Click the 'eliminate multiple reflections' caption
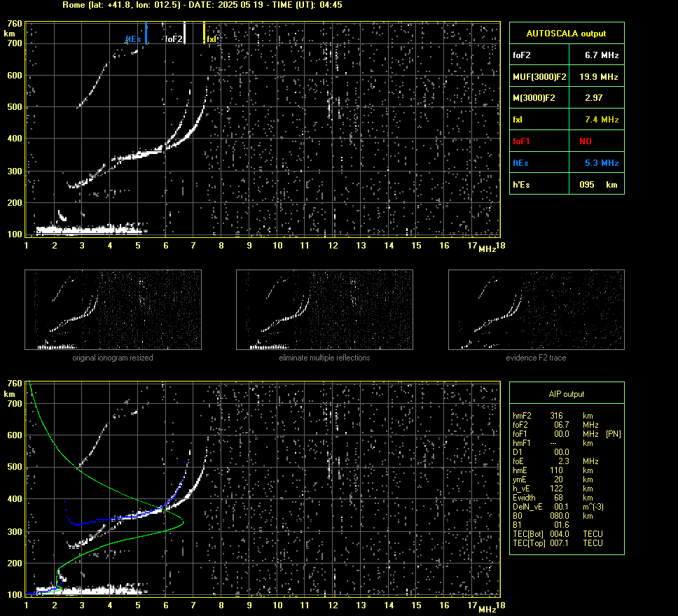 coord(324,358)
